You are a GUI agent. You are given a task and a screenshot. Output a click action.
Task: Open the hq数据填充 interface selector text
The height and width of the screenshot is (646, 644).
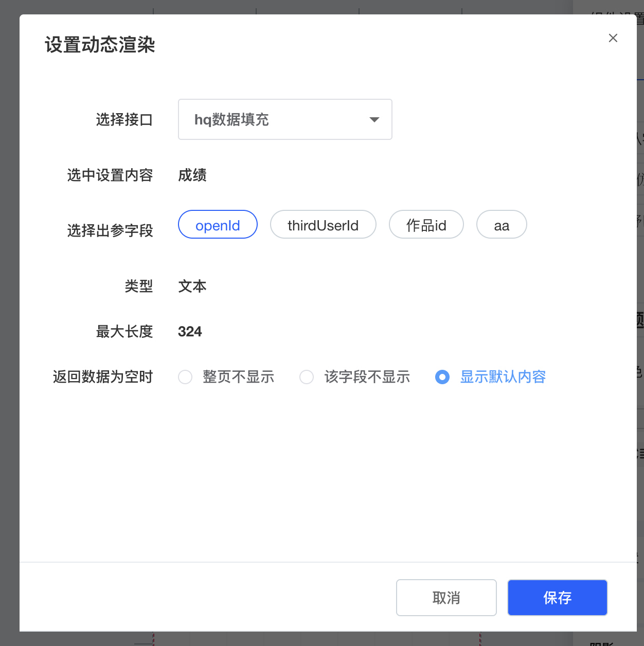click(231, 120)
